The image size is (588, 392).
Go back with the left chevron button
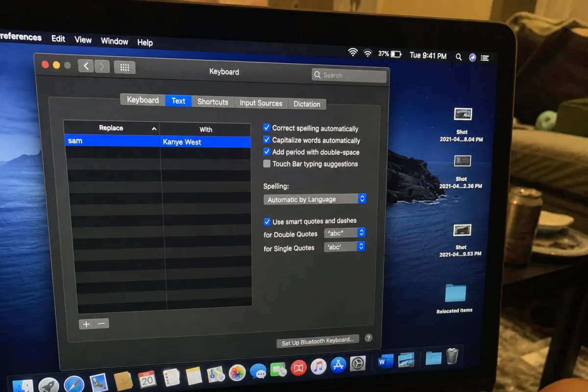pos(86,66)
